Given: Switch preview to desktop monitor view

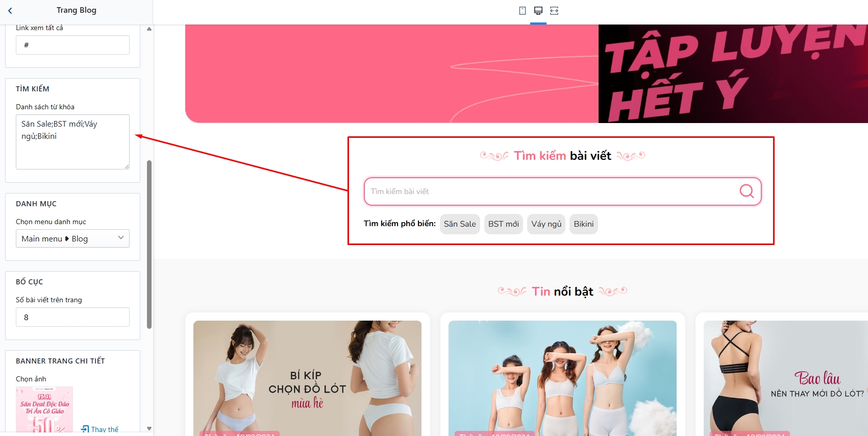Looking at the screenshot, I should [x=538, y=11].
